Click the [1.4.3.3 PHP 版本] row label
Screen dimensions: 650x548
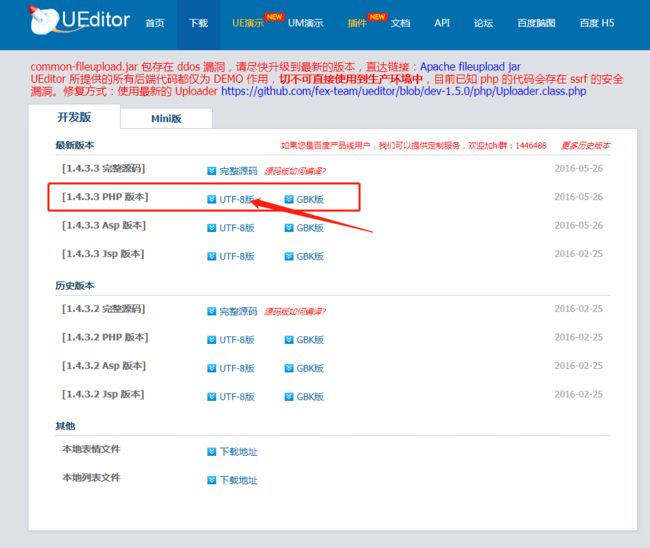[x=105, y=196]
